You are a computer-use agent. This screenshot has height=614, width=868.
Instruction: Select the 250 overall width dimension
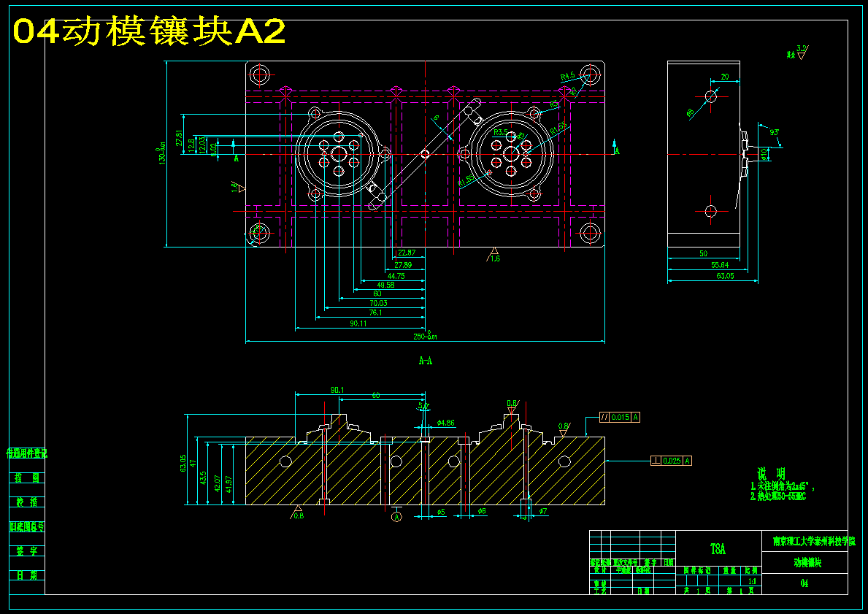(425, 336)
